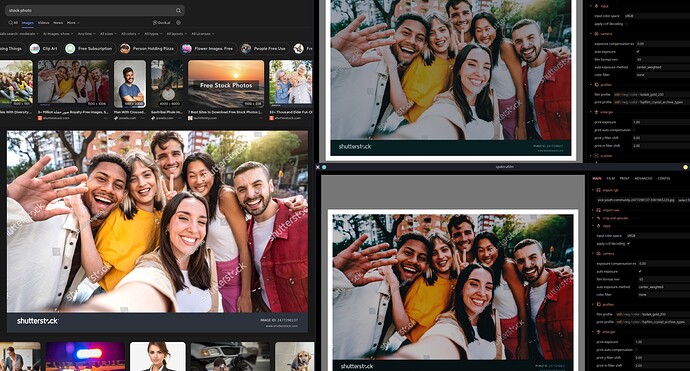690x371 pixels.
Task: Open the All layouts filter dropdown
Action: [x=176, y=34]
